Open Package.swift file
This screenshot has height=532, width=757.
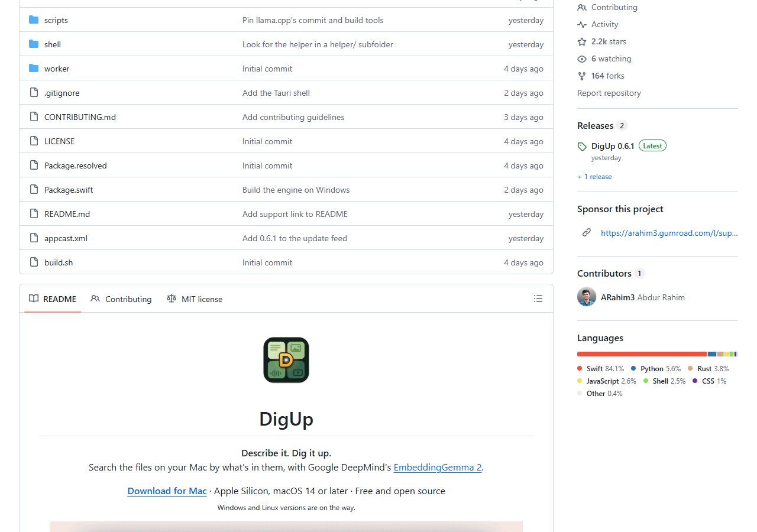pyautogui.click(x=69, y=190)
